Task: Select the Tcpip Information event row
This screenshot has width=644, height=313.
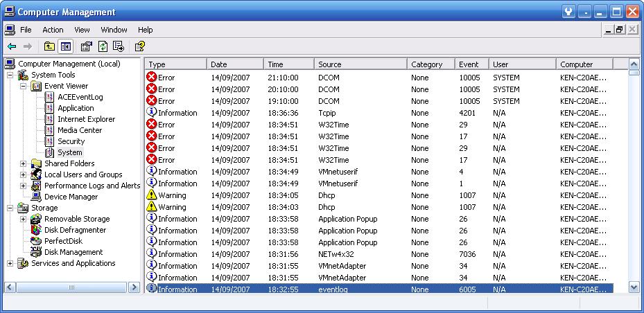Action: click(x=329, y=113)
